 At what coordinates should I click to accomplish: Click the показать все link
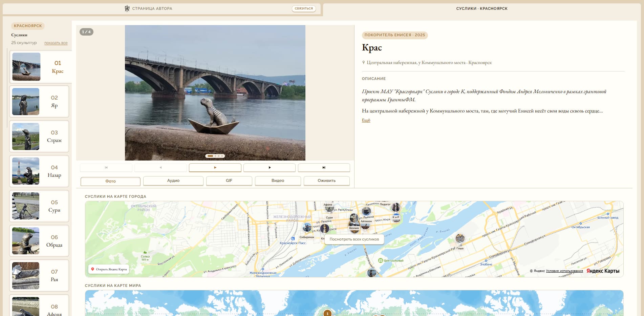point(56,43)
